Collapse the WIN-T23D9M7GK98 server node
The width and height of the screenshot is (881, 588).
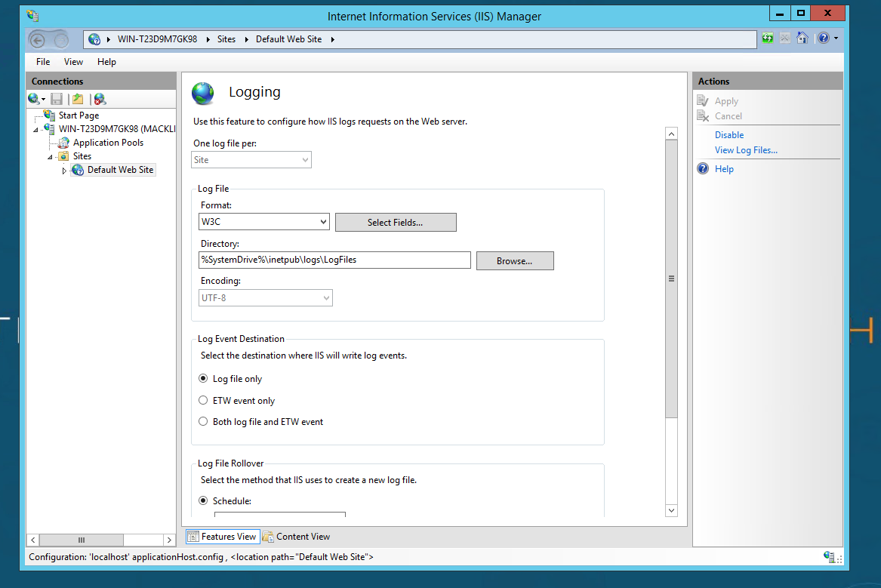tap(36, 130)
